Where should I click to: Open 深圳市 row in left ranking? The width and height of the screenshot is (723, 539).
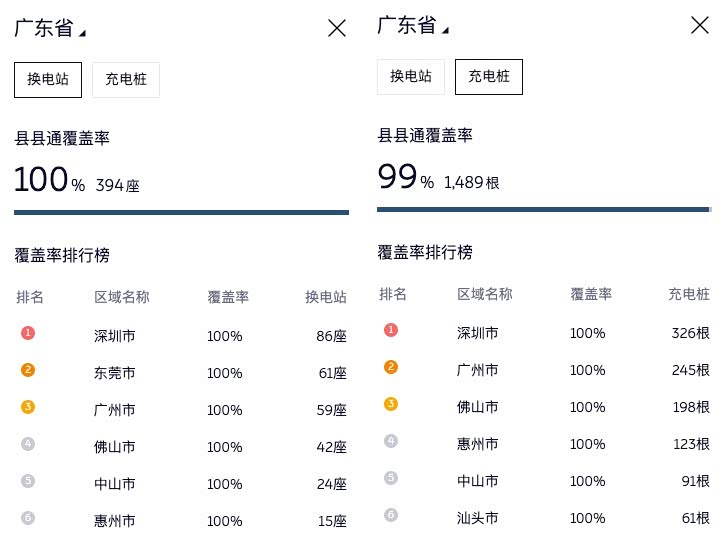115,336
